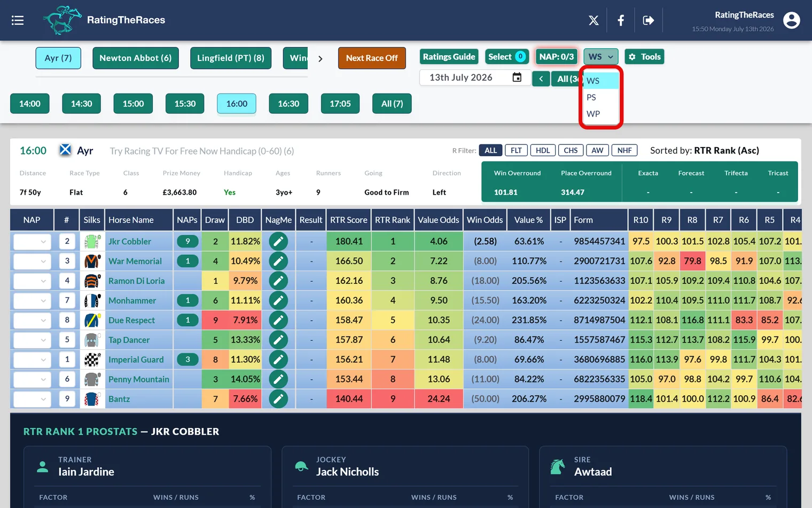Screen dimensions: 812x508
Task: Open NagMe pencil for Due Respect
Action: 278,320
